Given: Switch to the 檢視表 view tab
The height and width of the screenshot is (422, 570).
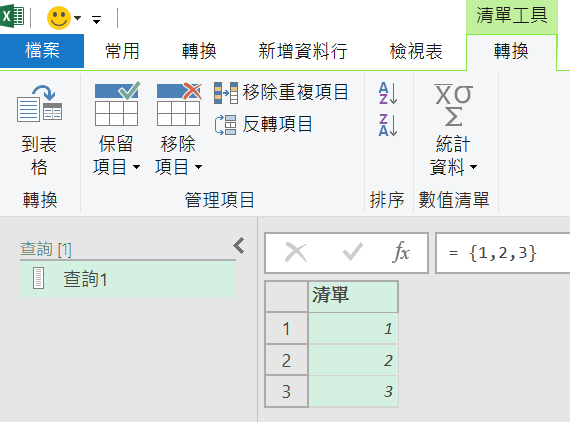Looking at the screenshot, I should tap(416, 51).
